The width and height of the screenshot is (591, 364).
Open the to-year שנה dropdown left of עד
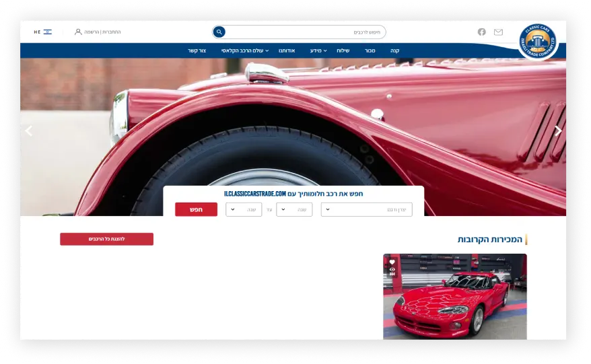point(244,209)
